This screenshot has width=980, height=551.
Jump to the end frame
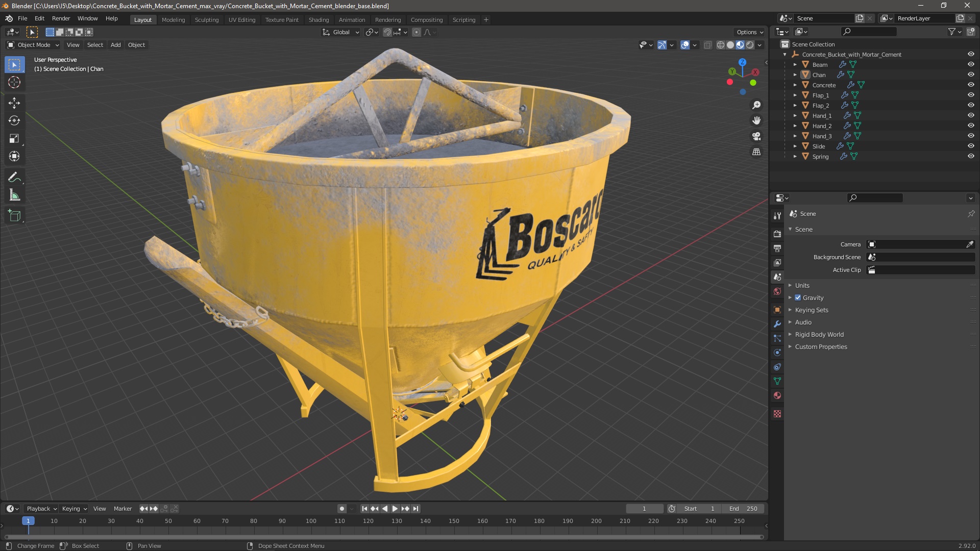(415, 509)
